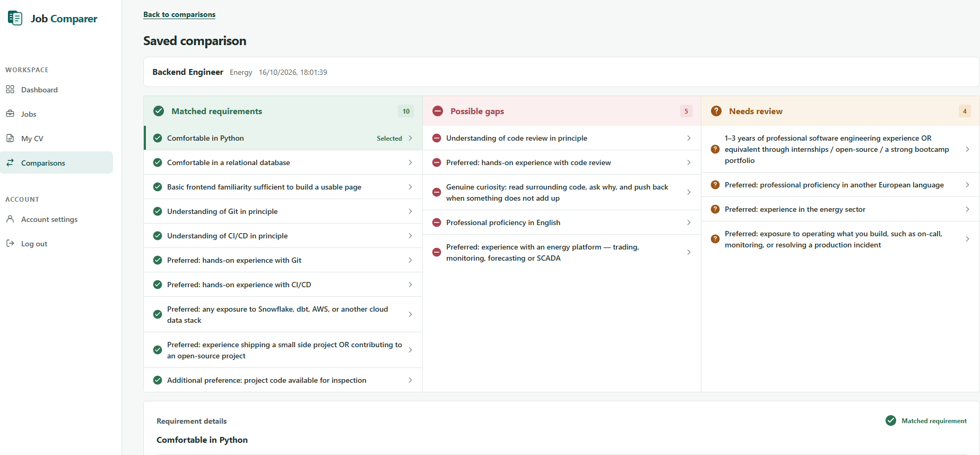Click the Jobs briefcase icon

[x=10, y=114]
